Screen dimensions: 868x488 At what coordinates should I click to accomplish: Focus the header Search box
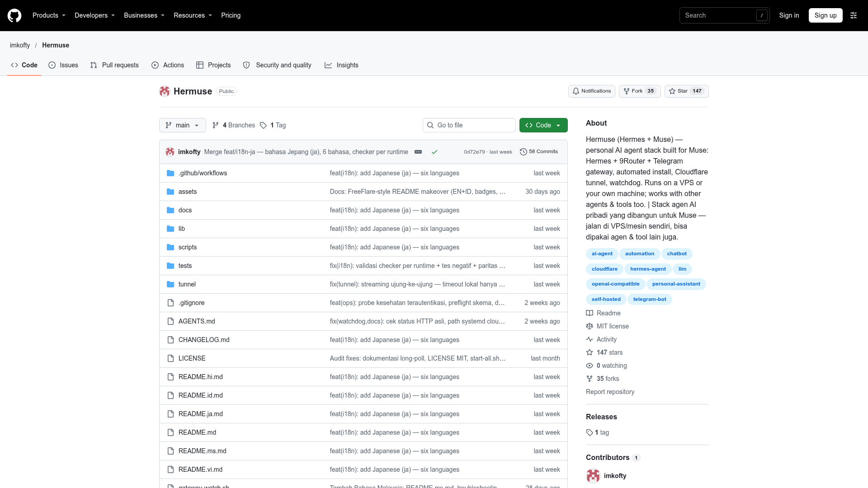724,15
